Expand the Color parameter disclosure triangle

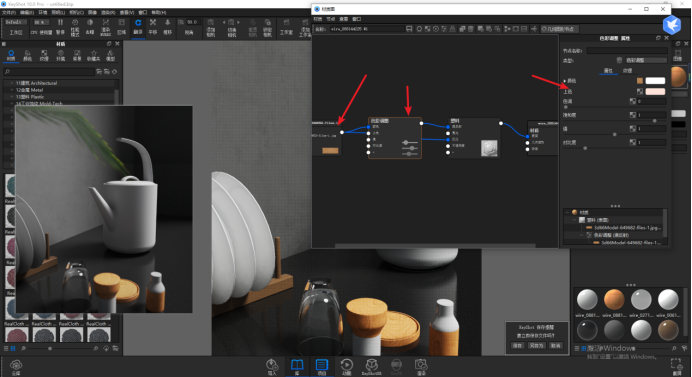[x=565, y=81]
